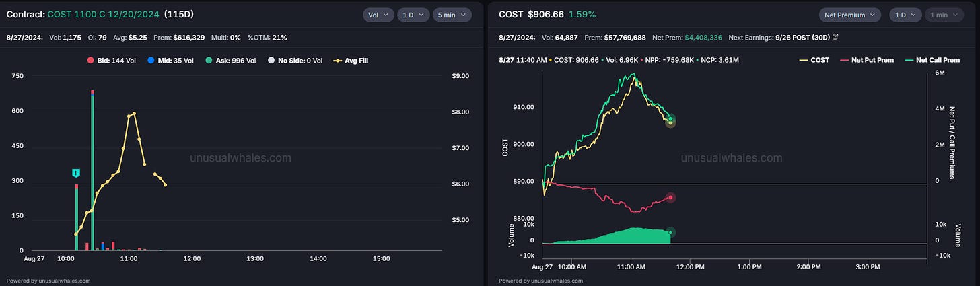Click the Powered by unusualwhales.com text under the contract chart
The width and height of the screenshot is (980, 286).
[48, 281]
